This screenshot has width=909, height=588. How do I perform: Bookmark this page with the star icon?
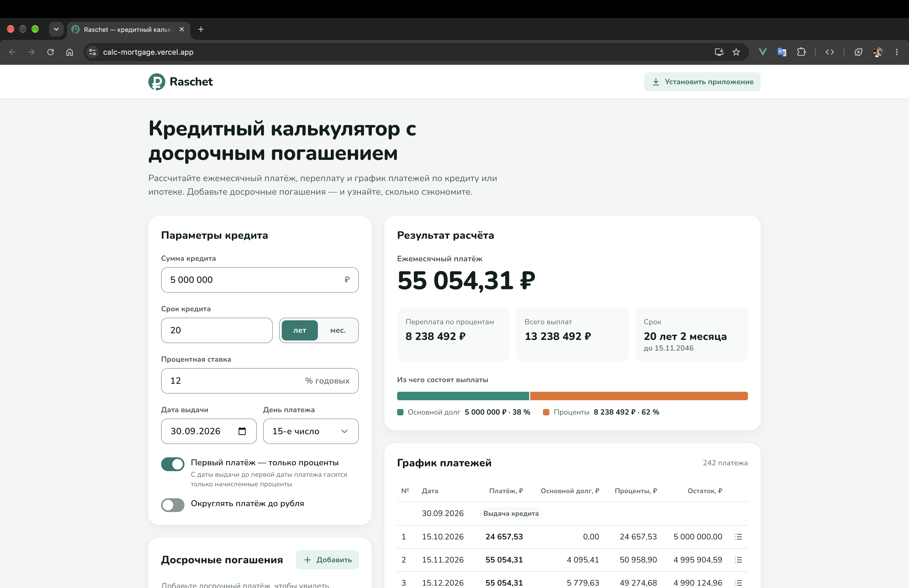pos(736,52)
